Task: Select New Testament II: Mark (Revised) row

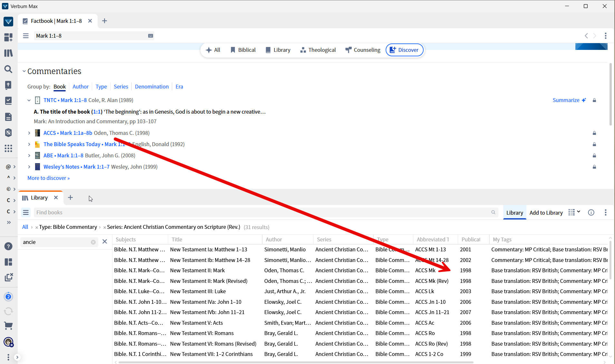Action: pyautogui.click(x=360, y=281)
